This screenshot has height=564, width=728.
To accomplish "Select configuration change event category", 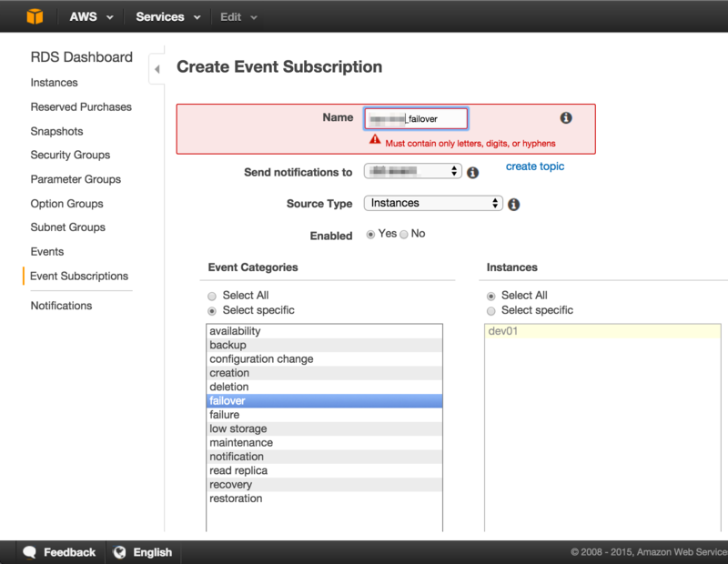I will pyautogui.click(x=324, y=358).
